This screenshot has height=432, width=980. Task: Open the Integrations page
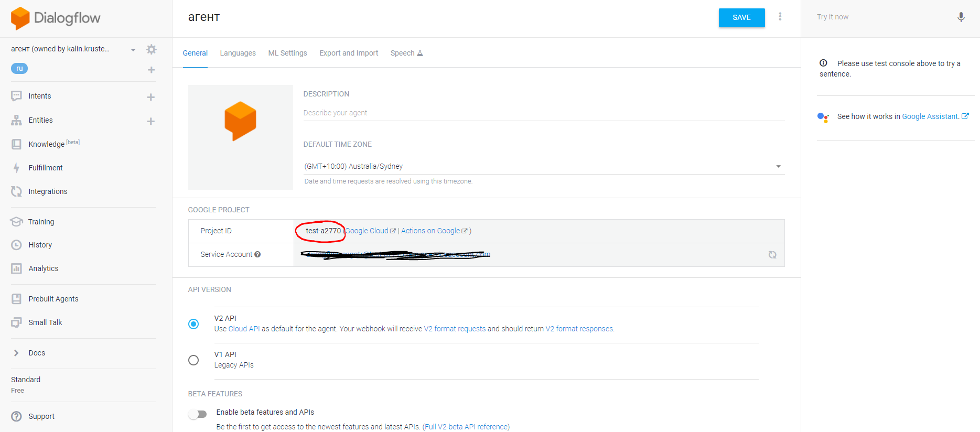48,191
